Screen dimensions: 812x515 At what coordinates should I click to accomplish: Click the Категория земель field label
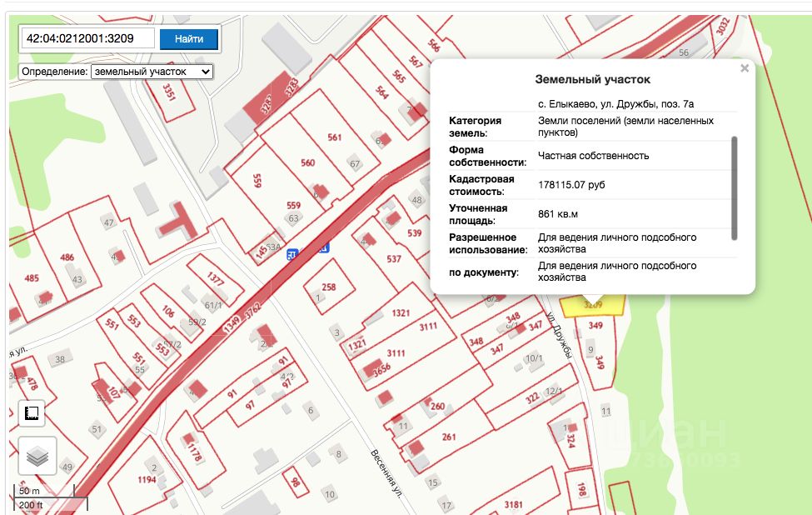pyautogui.click(x=475, y=127)
